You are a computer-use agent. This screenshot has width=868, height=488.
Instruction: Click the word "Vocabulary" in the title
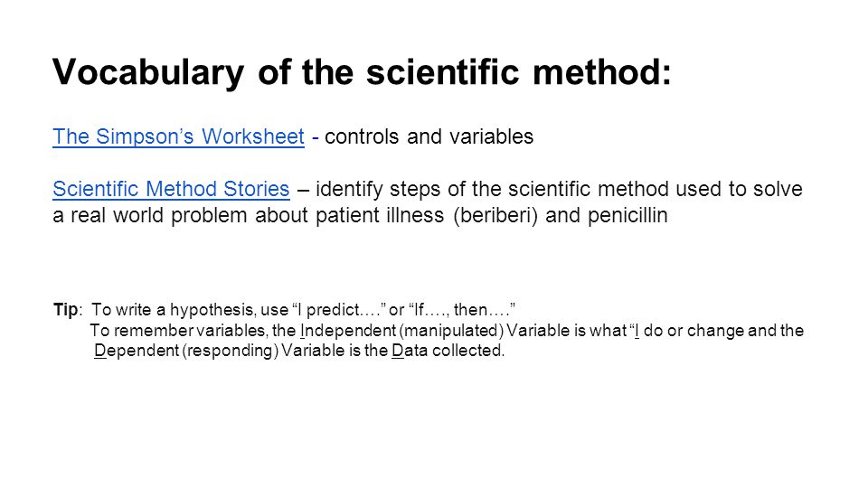(148, 73)
